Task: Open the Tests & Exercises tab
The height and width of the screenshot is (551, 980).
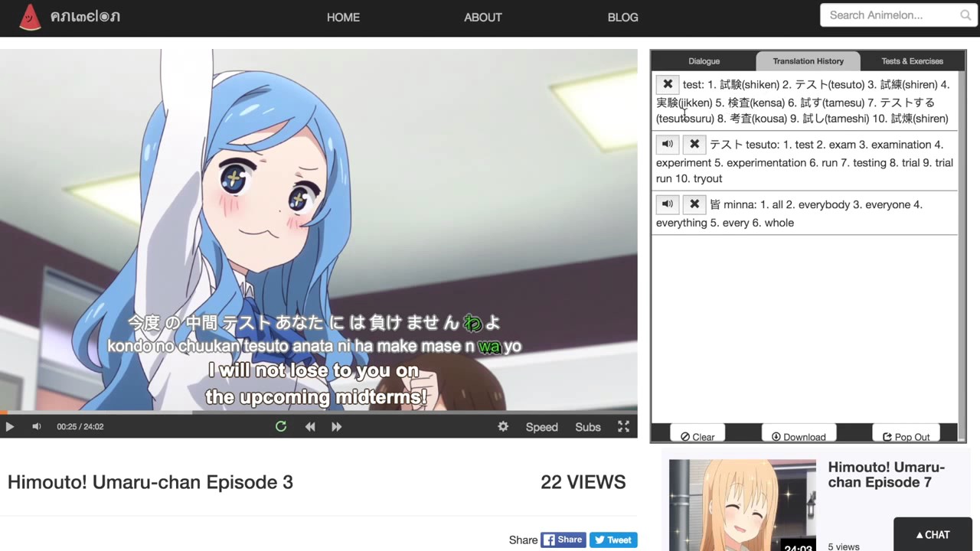Action: 912,61
